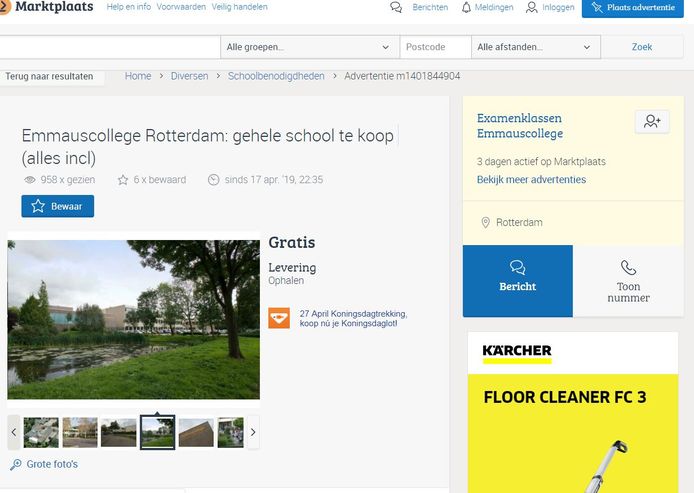Open the Alle groepen dropdown
The height and width of the screenshot is (493, 694).
tap(310, 47)
